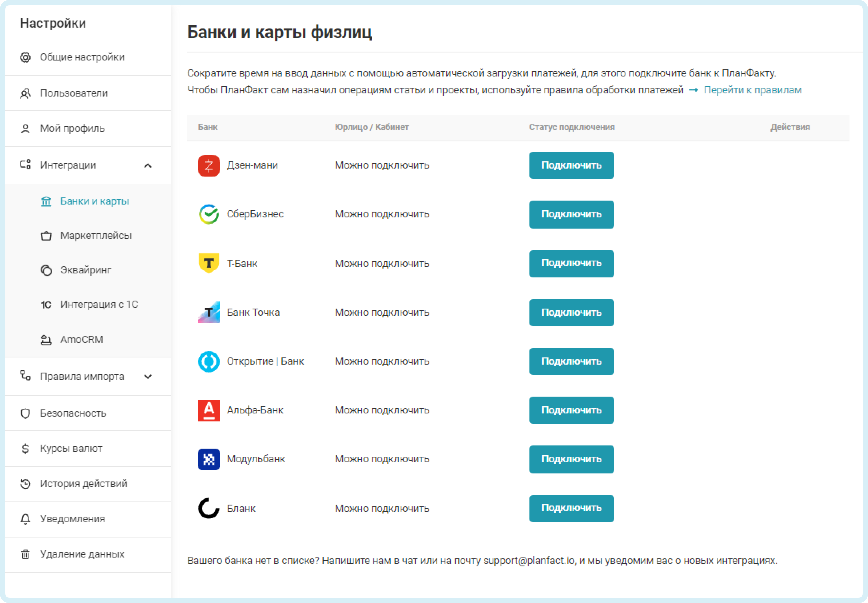Click the СберБизнес bank name
This screenshot has height=603, width=868.
[x=255, y=214]
